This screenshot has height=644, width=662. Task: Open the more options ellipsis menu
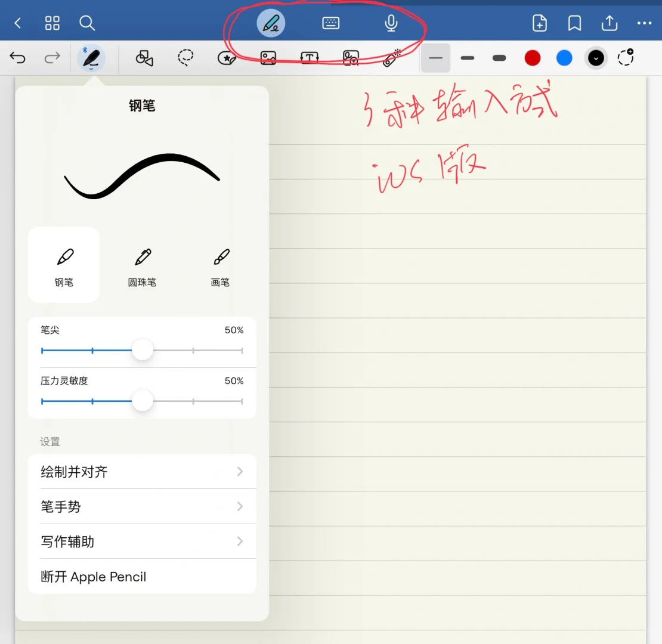[644, 23]
